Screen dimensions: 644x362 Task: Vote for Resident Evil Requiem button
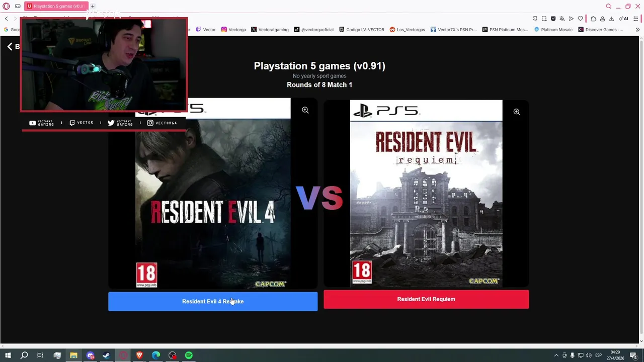tap(426, 299)
